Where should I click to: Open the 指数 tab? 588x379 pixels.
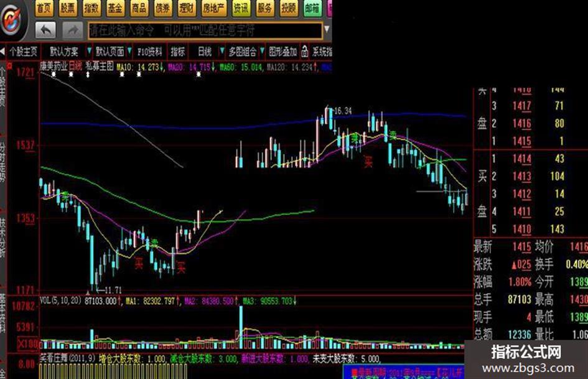point(91,8)
